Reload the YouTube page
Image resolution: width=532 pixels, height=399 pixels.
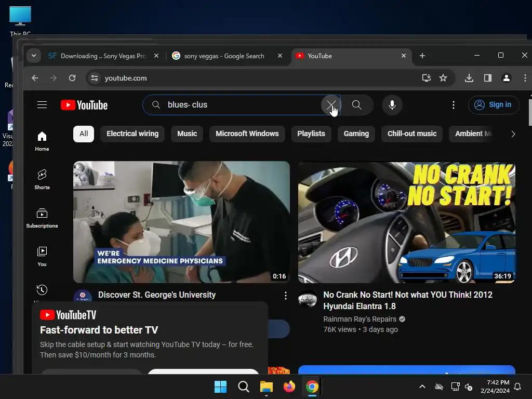coord(72,78)
